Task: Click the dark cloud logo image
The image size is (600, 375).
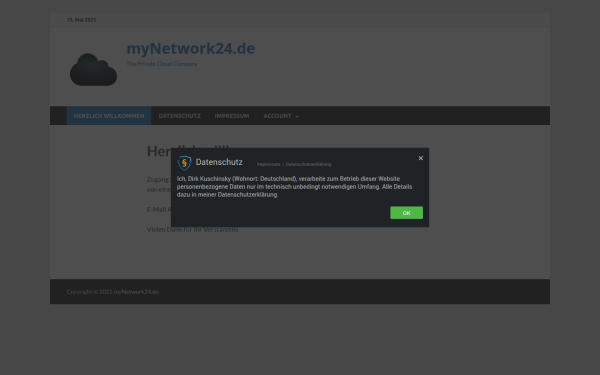Action: (93, 70)
